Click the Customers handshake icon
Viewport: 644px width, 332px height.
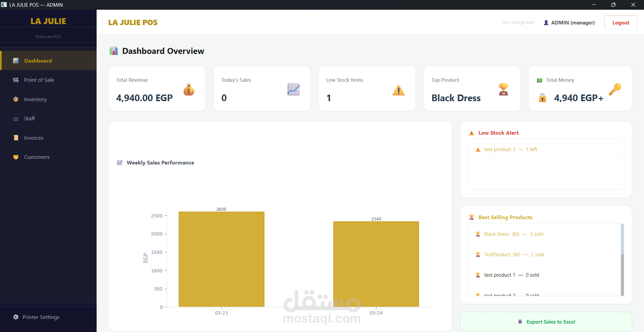[16, 157]
